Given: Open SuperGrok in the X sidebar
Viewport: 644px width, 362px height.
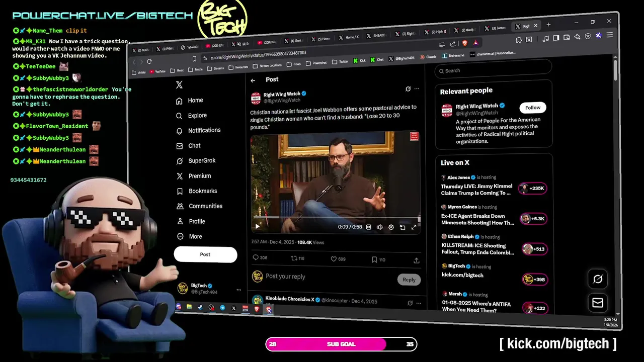Looking at the screenshot, I should (196, 161).
